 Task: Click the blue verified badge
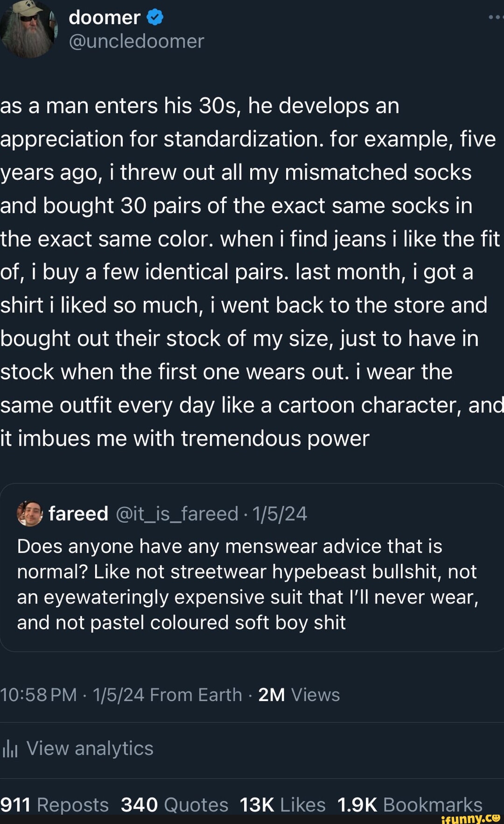tap(155, 18)
